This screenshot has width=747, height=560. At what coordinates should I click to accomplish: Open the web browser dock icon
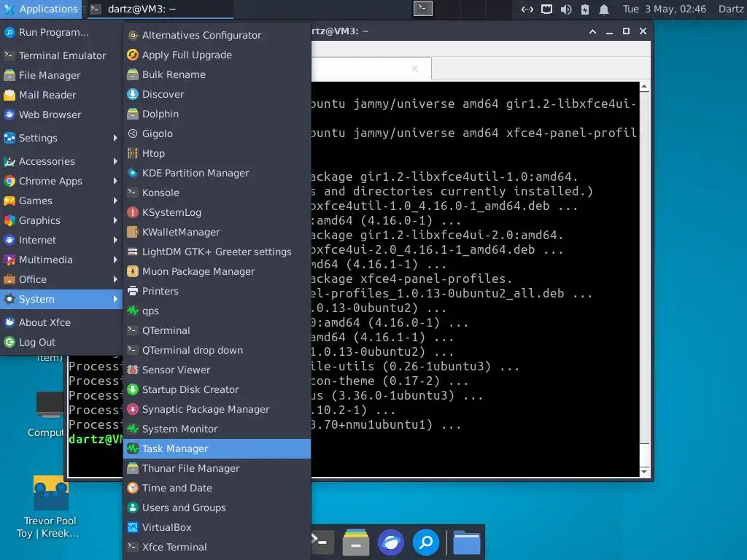click(x=391, y=542)
